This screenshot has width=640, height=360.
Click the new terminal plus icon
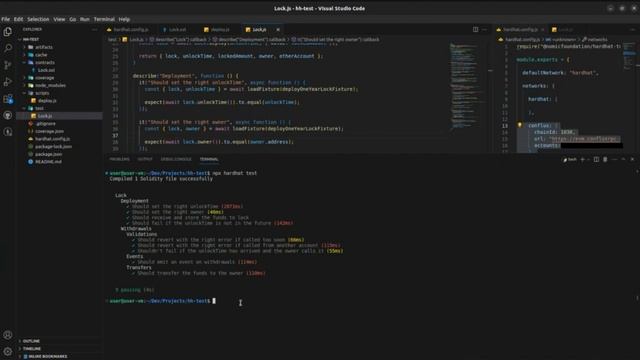coord(582,160)
